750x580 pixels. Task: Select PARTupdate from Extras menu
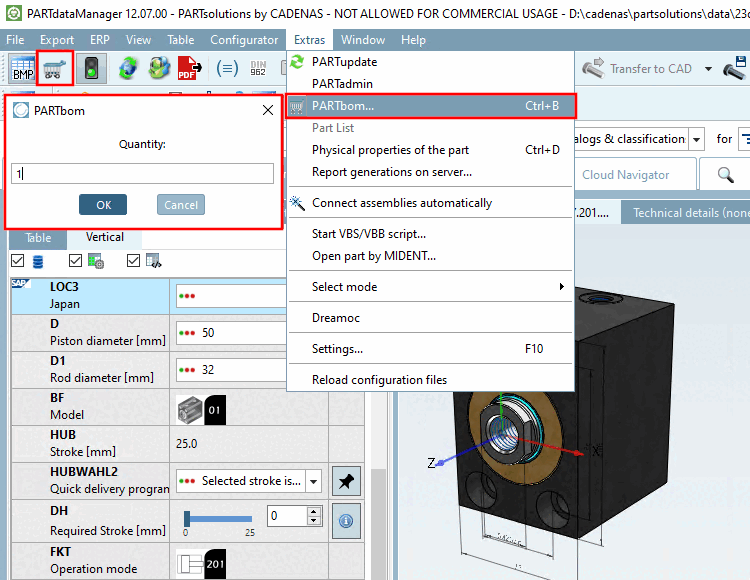click(430, 62)
